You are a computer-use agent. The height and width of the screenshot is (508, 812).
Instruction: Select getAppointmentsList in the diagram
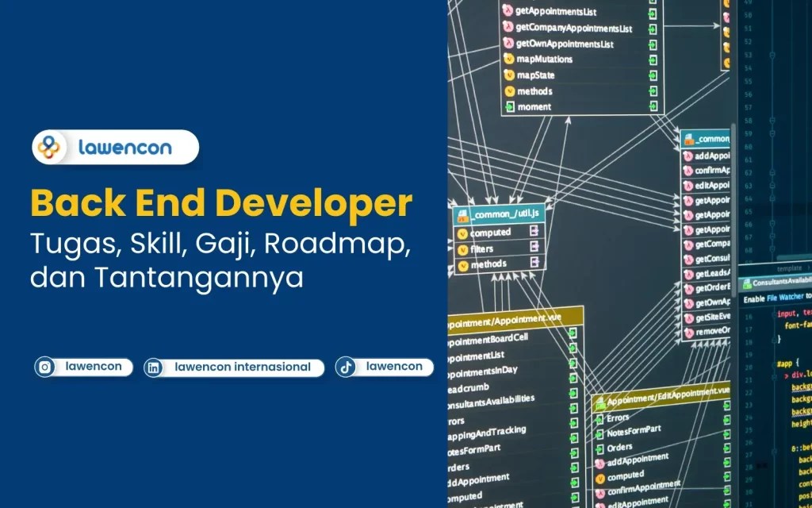[556, 11]
